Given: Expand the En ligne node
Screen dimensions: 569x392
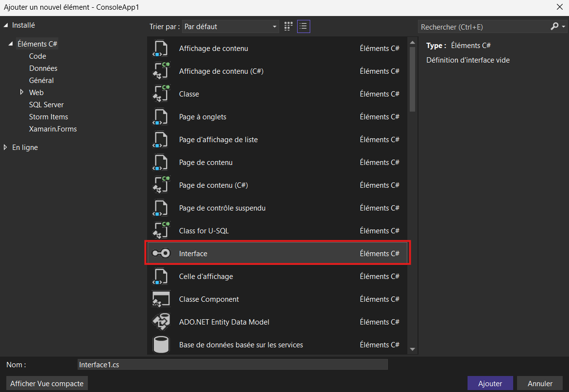Looking at the screenshot, I should tap(5, 147).
